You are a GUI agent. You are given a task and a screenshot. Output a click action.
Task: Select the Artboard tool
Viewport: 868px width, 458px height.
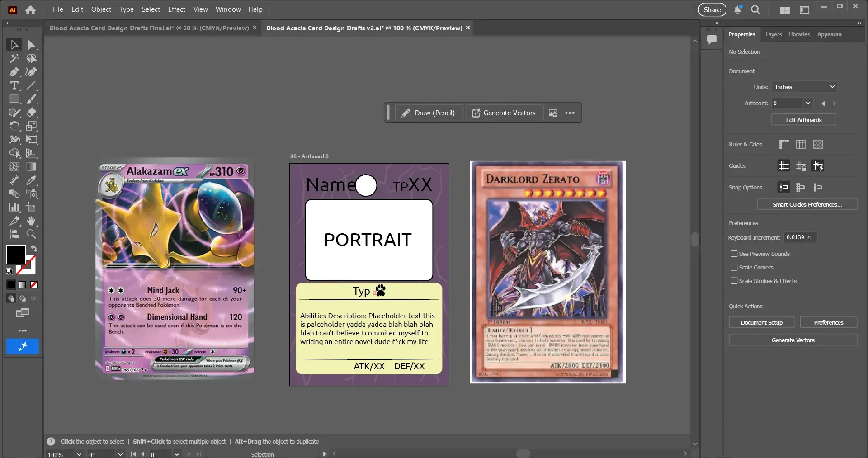(x=31, y=208)
